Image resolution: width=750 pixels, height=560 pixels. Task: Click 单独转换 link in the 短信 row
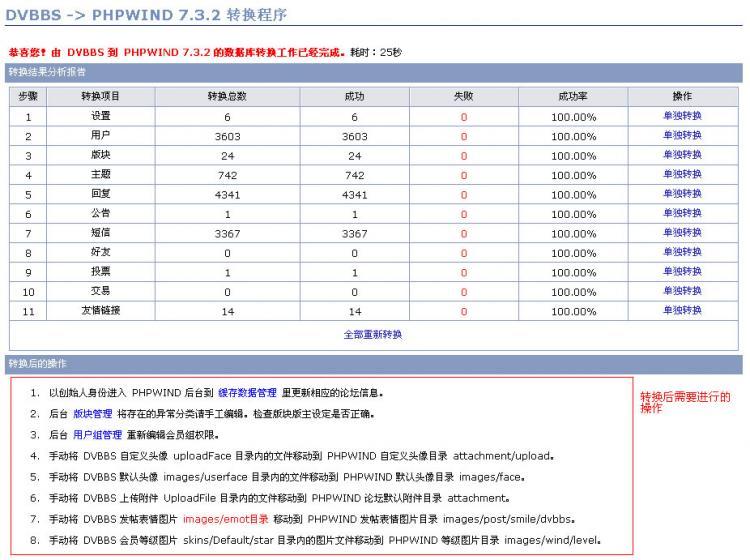click(682, 232)
